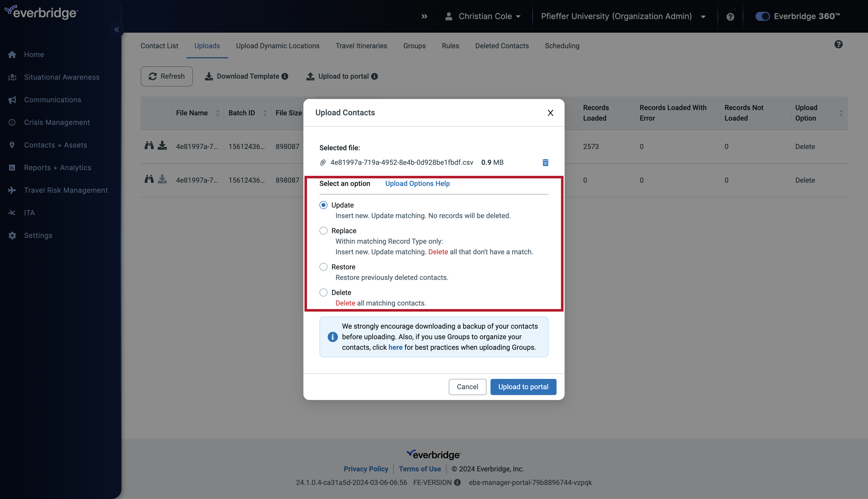Screen dimensions: 868x499
Task: Click the chevron expand icon top navigation
Action: [x=424, y=16]
